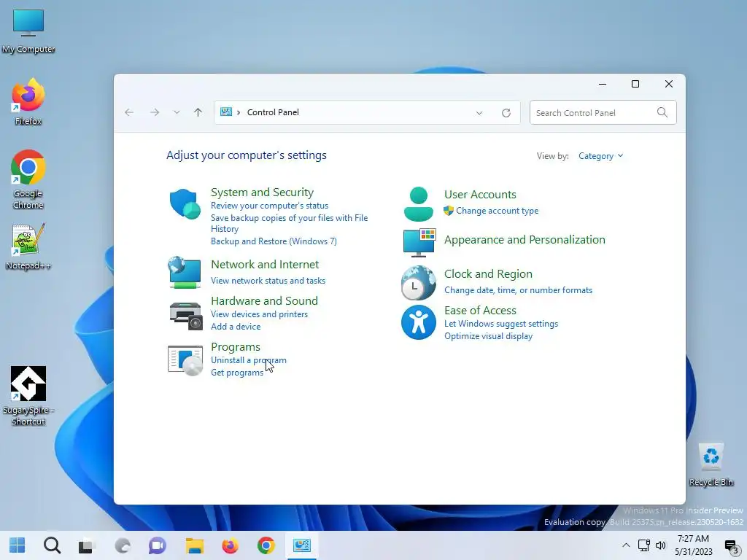The height and width of the screenshot is (560, 747).
Task: Click View devices and printers
Action: 259,314
